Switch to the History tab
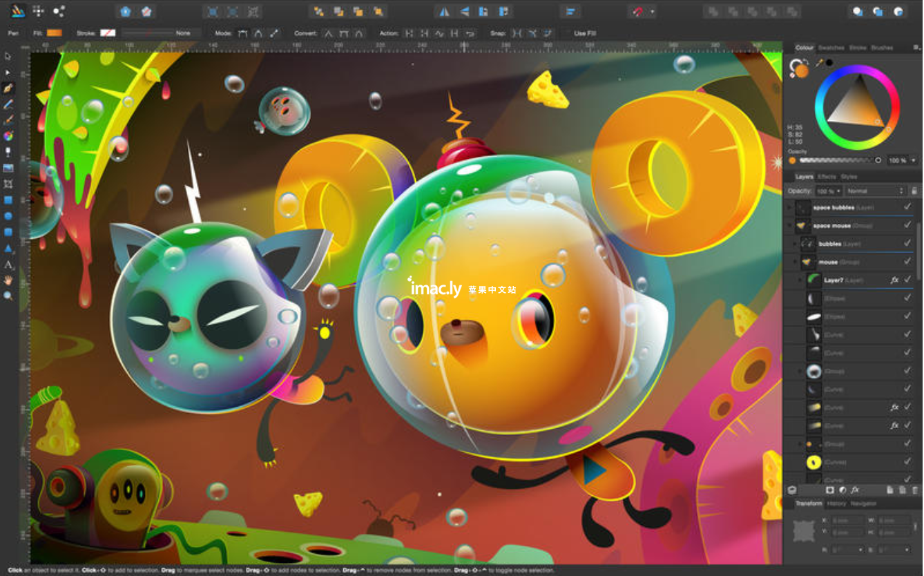This screenshot has width=924, height=576. 836,503
